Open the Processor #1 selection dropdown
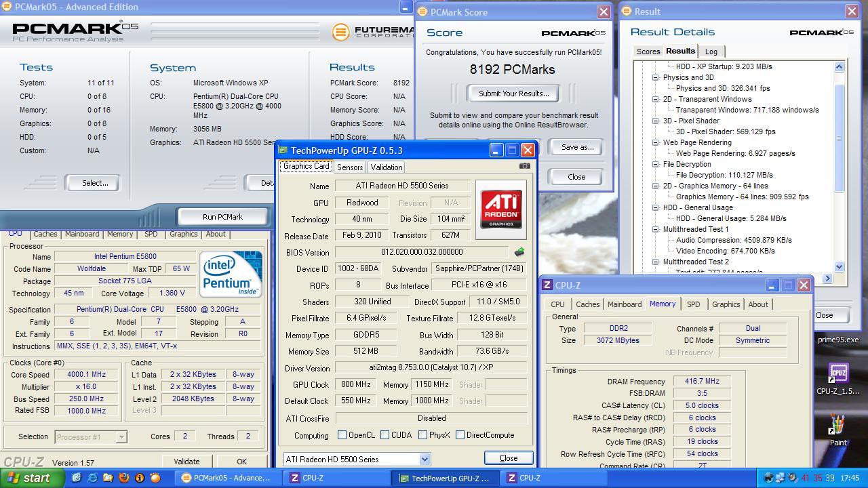This screenshot has width=868, height=488. (x=121, y=436)
